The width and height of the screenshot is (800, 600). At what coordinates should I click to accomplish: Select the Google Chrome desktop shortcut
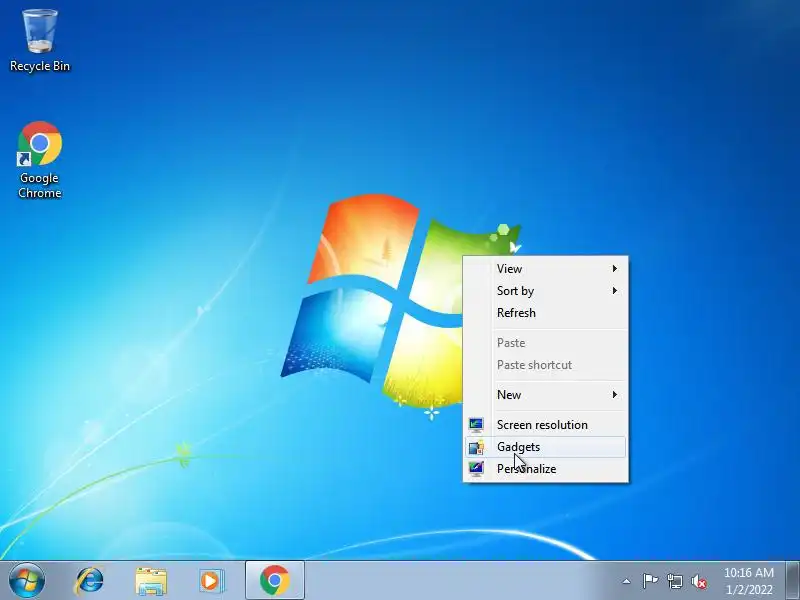pyautogui.click(x=40, y=160)
